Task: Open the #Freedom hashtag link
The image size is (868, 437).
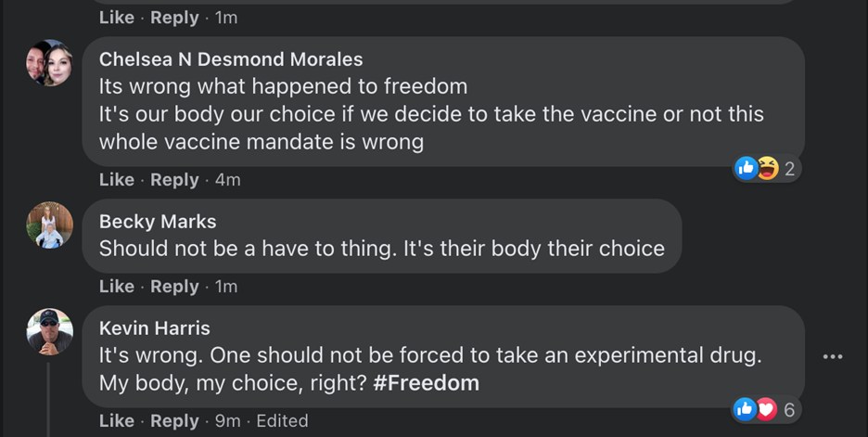Action: (x=426, y=382)
